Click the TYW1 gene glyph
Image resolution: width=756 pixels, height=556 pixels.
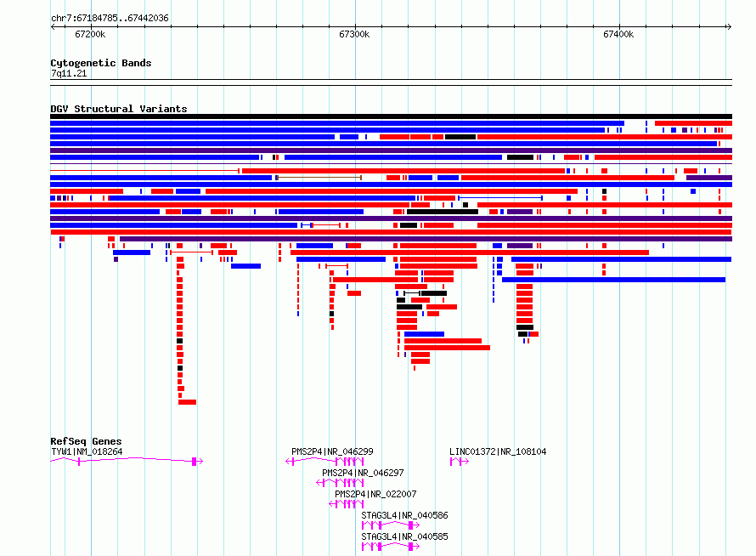(x=127, y=462)
